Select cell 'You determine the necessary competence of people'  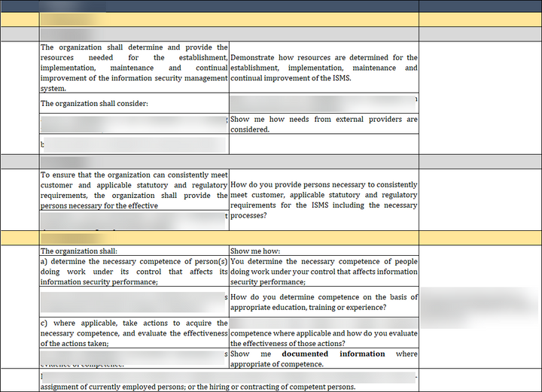pos(324,271)
